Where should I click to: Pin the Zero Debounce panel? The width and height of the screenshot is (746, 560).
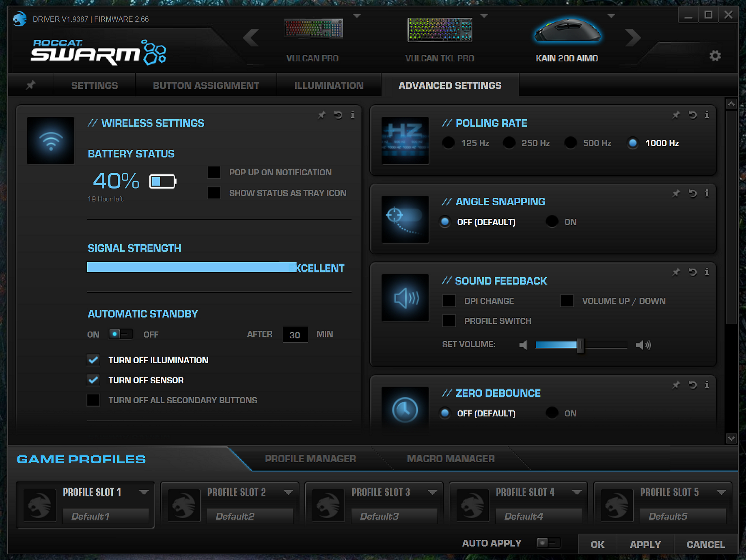(x=676, y=385)
